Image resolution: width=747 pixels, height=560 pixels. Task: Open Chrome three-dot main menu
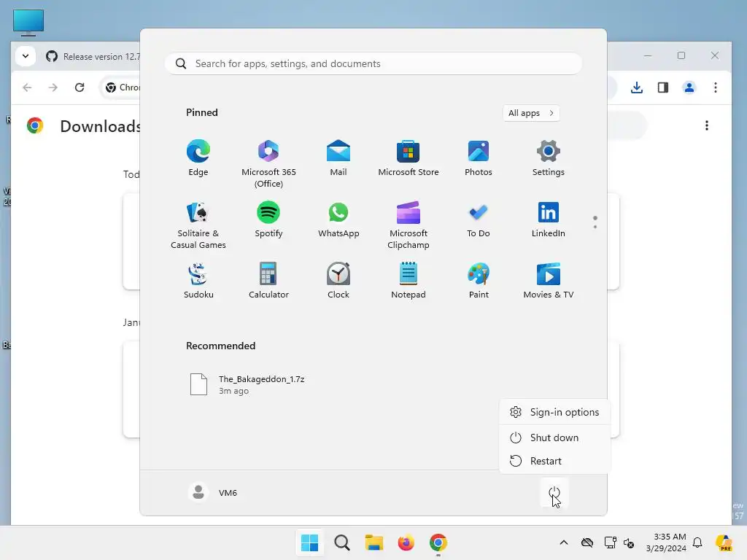(715, 87)
